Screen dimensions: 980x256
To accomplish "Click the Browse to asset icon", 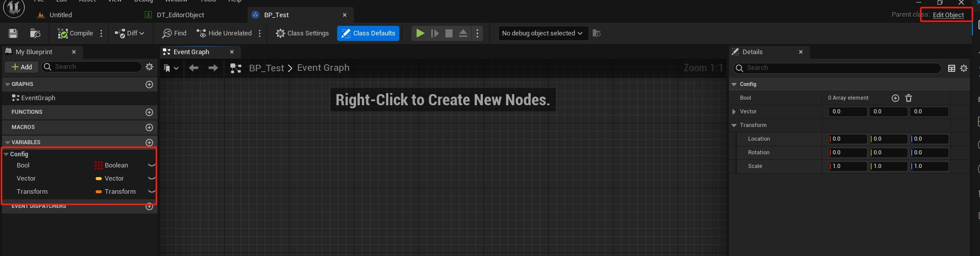I will [35, 33].
